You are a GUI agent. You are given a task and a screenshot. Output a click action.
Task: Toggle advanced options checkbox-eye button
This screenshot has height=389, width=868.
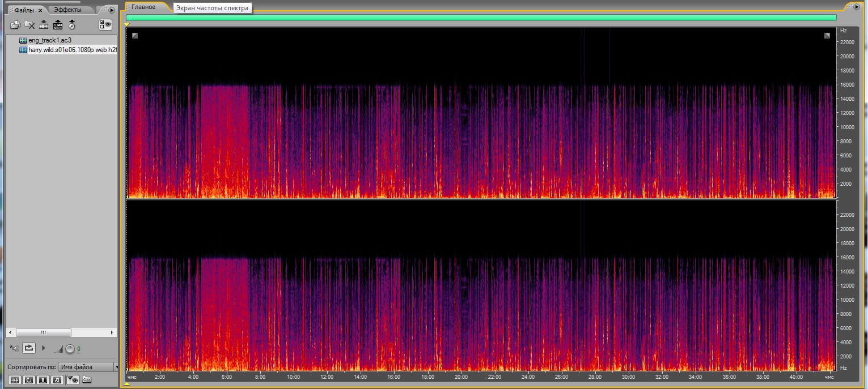[105, 24]
